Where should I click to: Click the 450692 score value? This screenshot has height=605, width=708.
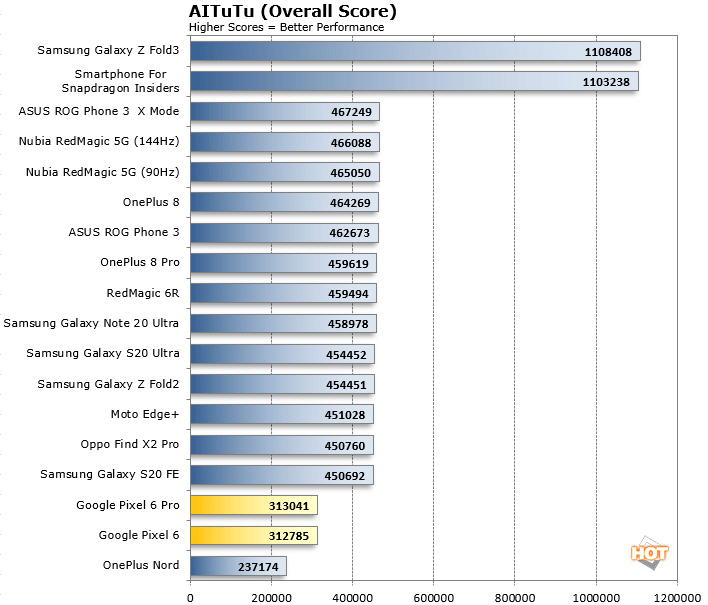click(x=345, y=476)
